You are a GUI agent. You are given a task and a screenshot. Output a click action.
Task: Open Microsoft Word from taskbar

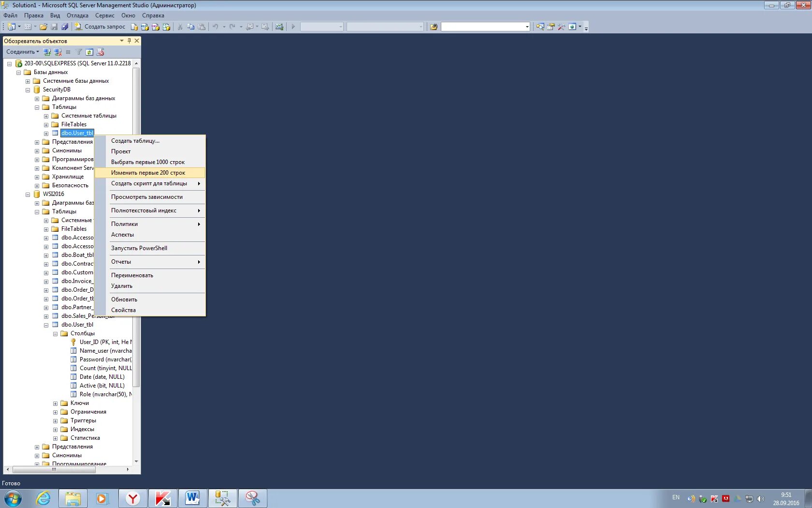click(x=192, y=498)
